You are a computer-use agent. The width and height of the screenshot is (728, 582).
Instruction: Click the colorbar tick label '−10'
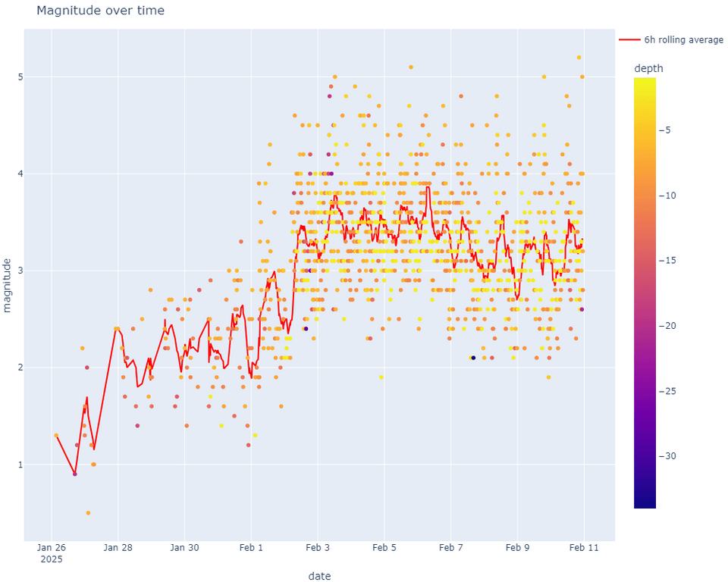(667, 196)
